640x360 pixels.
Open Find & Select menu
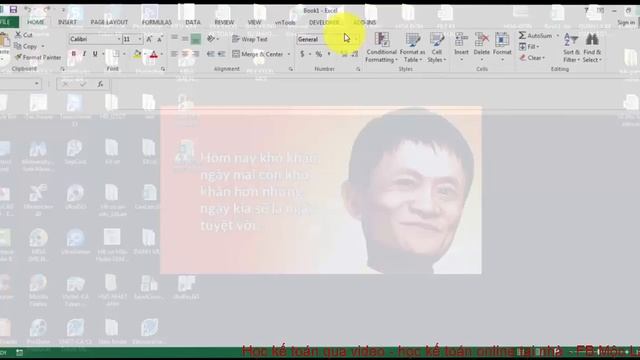[592, 47]
